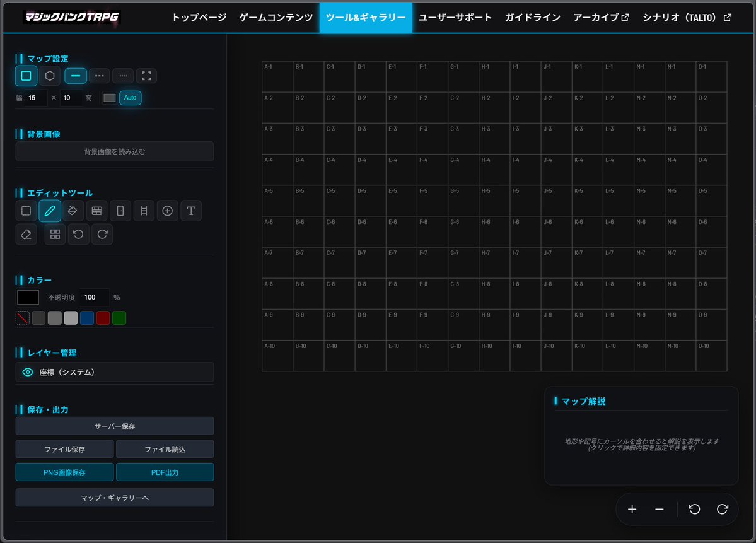756x543 pixels.
Task: Open the トップページ menu
Action: tap(199, 18)
